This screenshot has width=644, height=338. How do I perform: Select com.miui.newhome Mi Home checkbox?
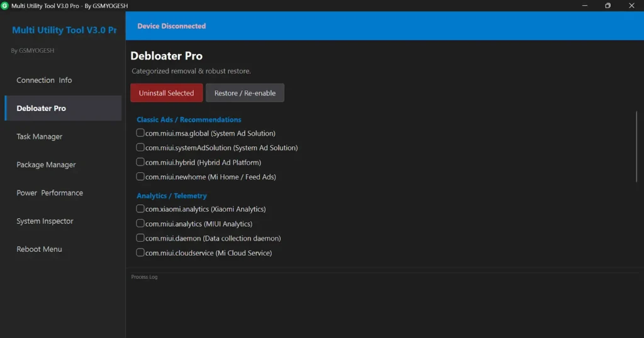[x=140, y=177]
